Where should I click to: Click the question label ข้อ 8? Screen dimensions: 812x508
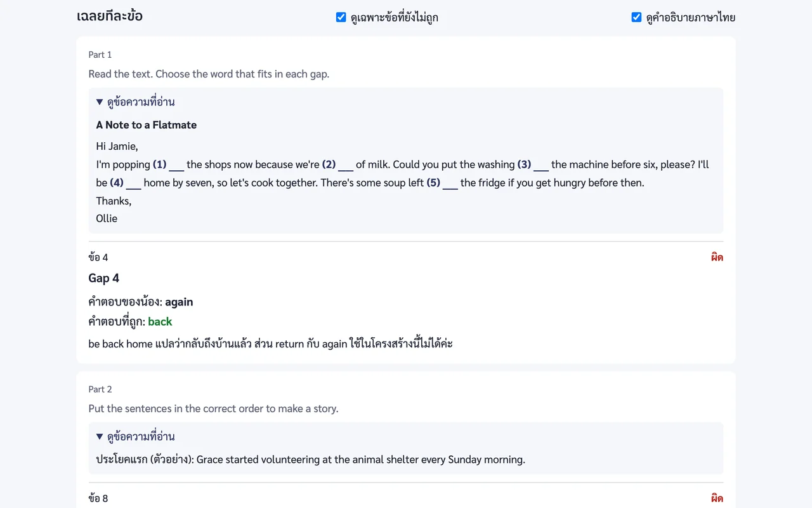[98, 498]
